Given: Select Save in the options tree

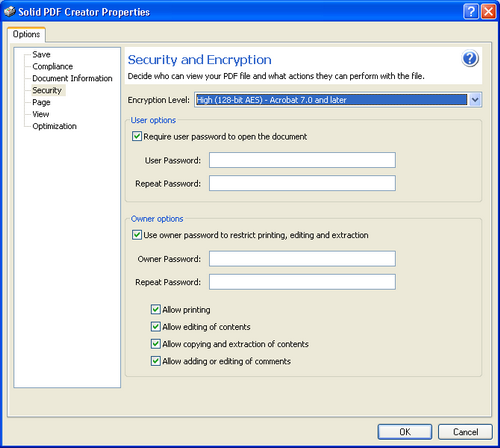Looking at the screenshot, I should 41,54.
